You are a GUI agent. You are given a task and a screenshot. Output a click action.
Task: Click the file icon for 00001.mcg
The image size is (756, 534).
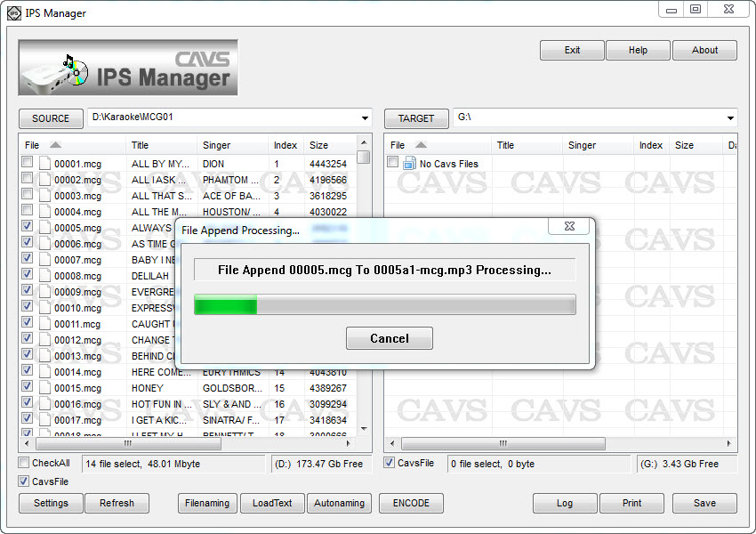[44, 164]
